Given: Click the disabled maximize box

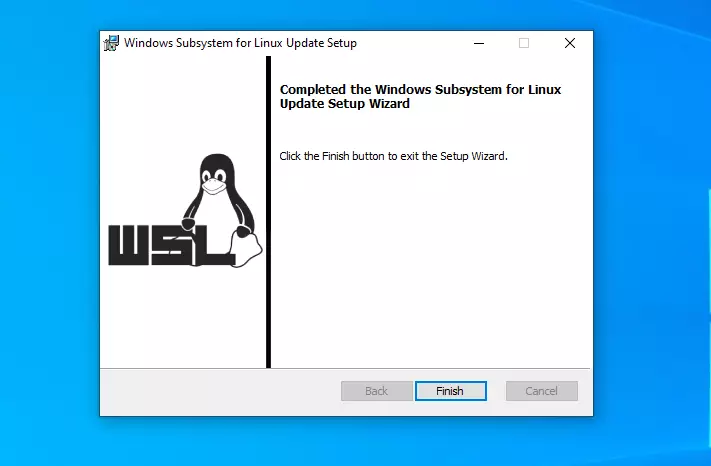Looking at the screenshot, I should pos(524,43).
